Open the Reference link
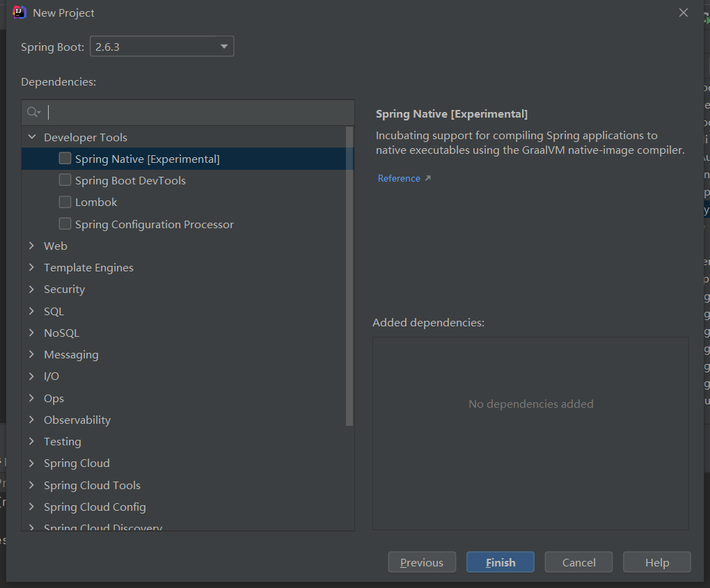This screenshot has height=588, width=710. click(399, 179)
